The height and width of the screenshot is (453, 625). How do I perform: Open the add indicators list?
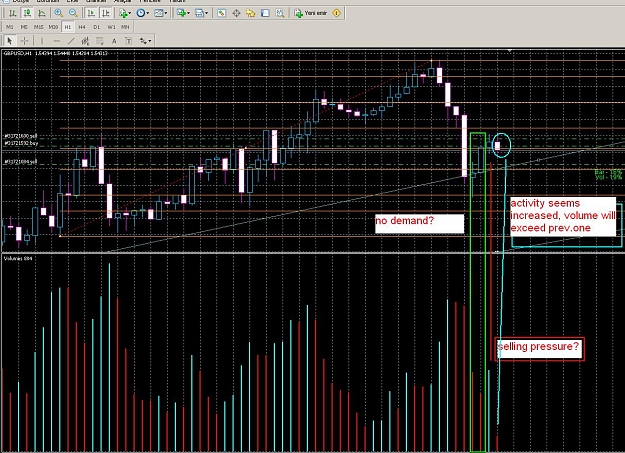124,13
